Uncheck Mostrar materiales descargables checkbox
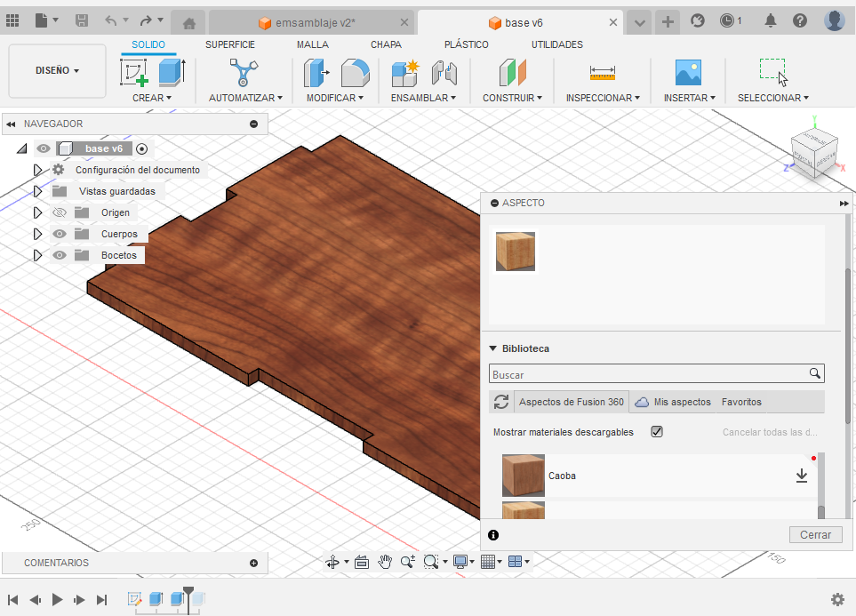This screenshot has width=856, height=616. [657, 432]
